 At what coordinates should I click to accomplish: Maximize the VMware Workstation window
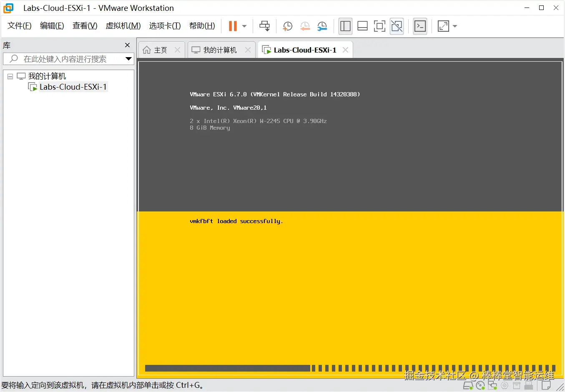[541, 8]
